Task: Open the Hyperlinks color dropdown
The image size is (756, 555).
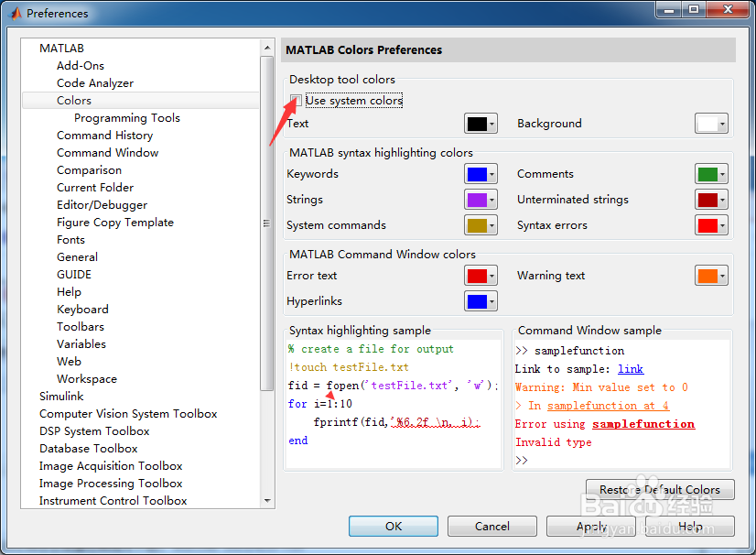Action: click(481, 301)
